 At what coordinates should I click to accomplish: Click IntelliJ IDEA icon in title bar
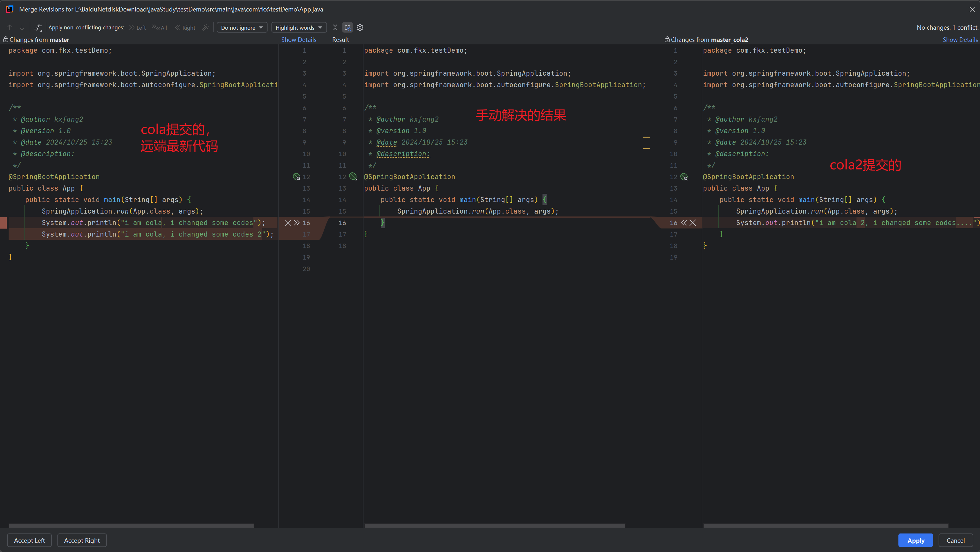click(10, 9)
